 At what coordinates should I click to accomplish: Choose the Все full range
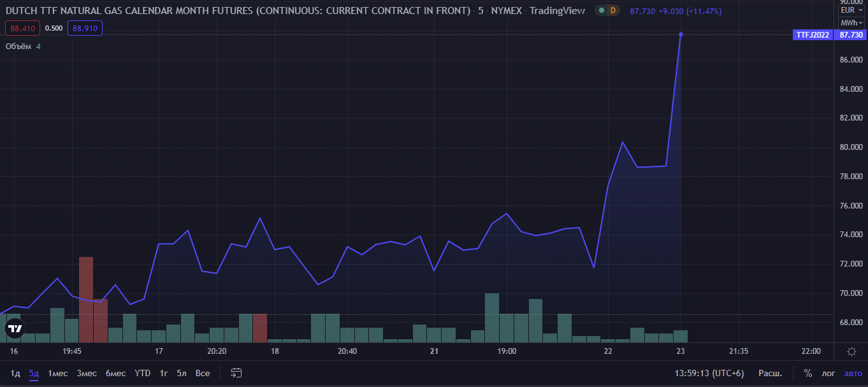click(203, 373)
